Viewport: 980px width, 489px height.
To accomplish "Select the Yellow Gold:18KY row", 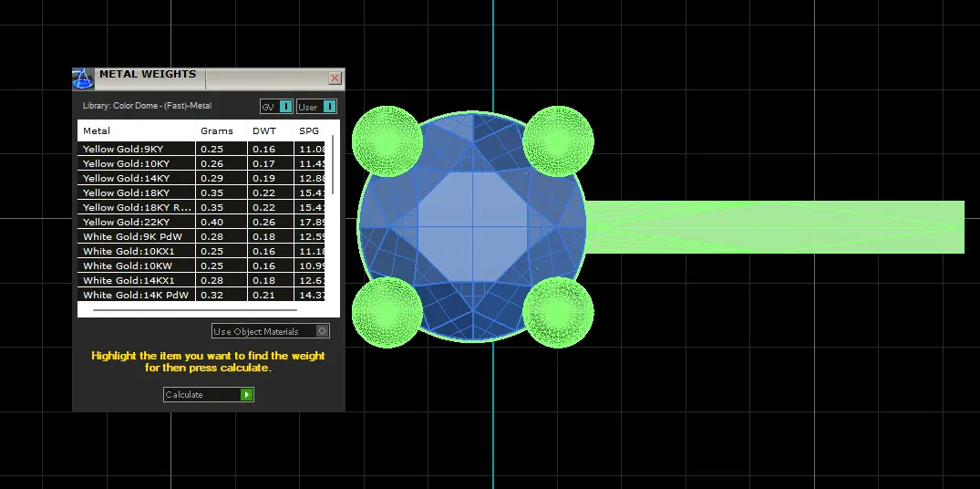I will pos(201,192).
